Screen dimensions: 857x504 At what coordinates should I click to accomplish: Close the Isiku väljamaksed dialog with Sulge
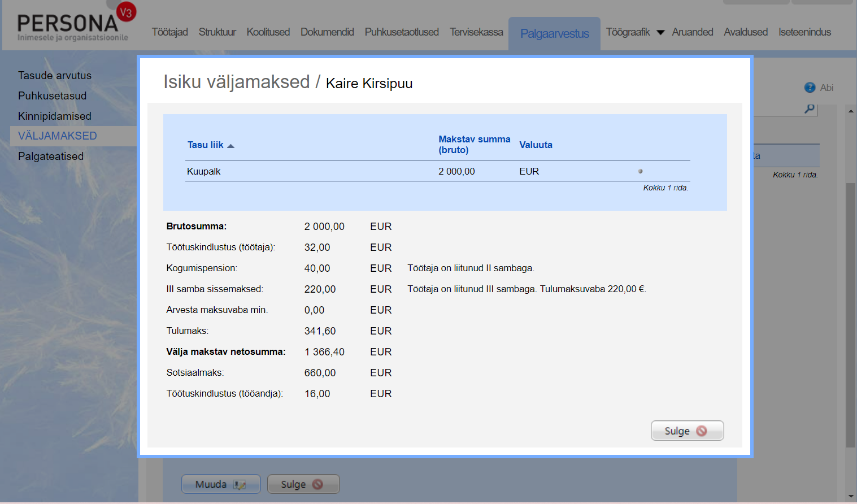point(686,431)
